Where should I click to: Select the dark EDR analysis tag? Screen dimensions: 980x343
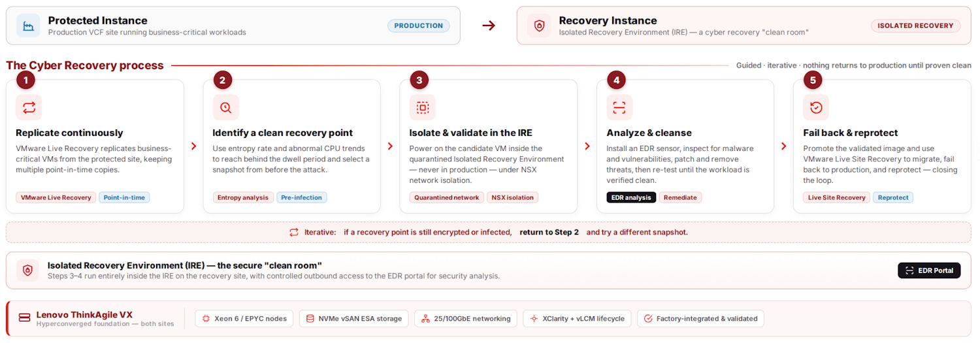click(631, 197)
